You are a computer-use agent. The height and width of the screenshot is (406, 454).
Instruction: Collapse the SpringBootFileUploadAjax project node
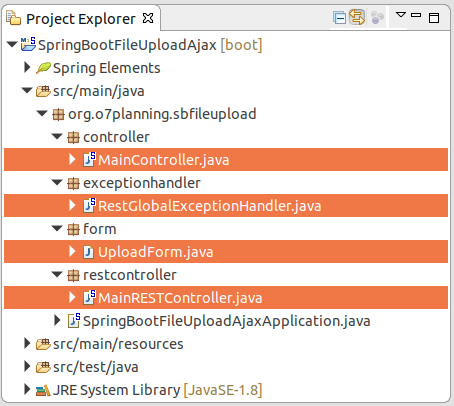coord(12,44)
